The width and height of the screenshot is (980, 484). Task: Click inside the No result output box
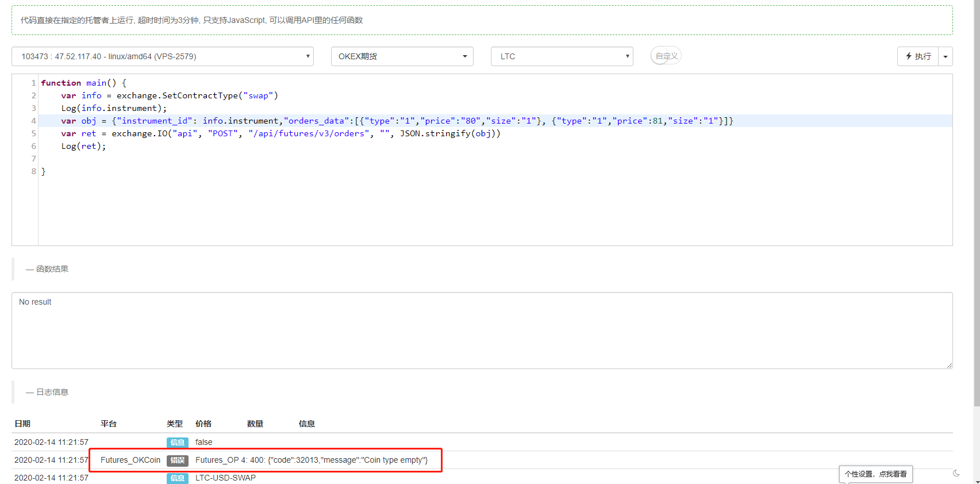482,331
